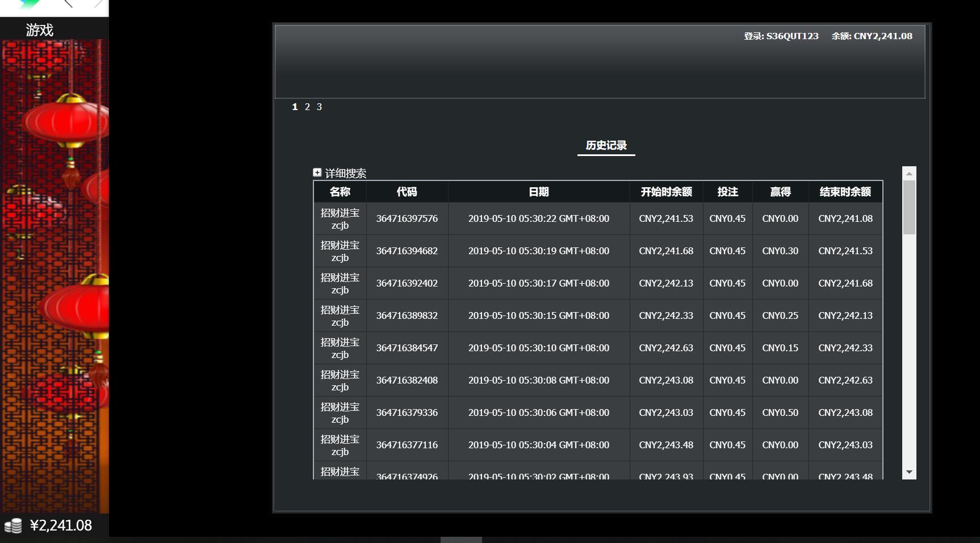Select code 364716379336 in the table
The image size is (980, 543).
[x=407, y=412]
